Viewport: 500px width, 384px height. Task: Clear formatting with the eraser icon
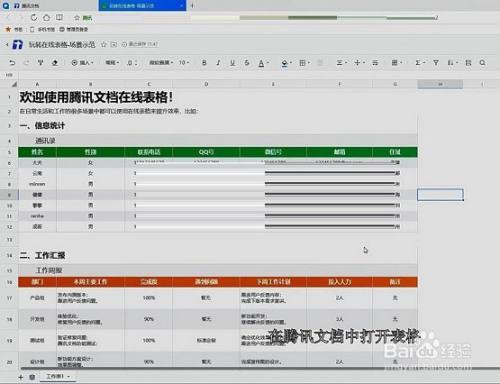(55, 63)
